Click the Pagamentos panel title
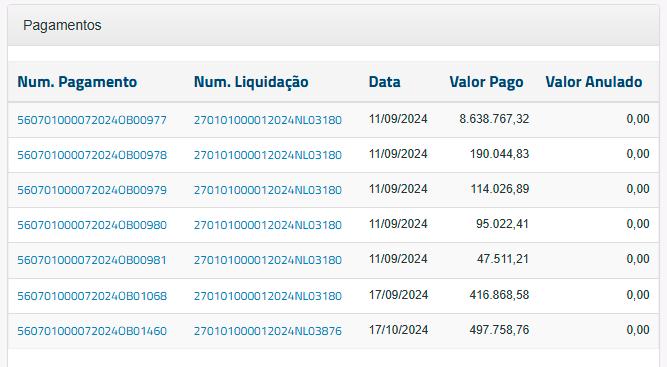 (62, 25)
